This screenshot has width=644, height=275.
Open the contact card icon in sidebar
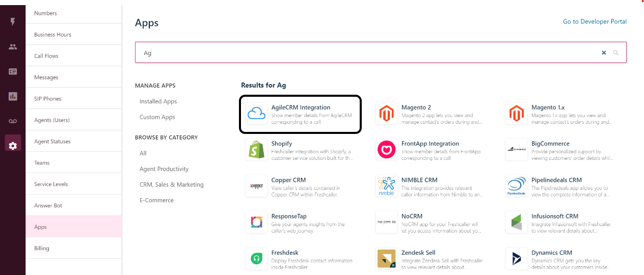click(x=13, y=71)
